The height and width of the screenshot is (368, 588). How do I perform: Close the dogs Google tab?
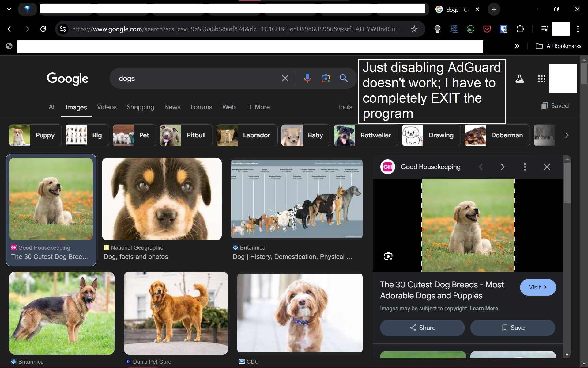(x=477, y=9)
